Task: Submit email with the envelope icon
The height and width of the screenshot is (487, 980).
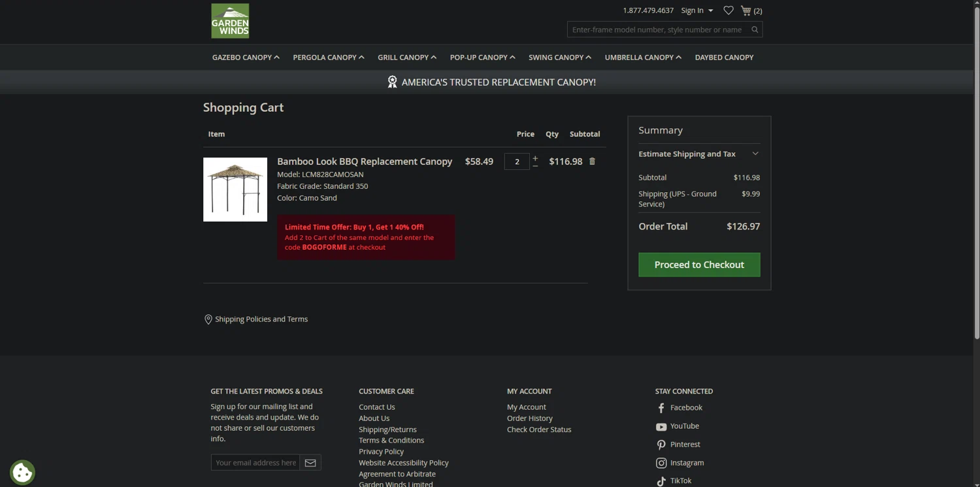Action: tap(310, 463)
